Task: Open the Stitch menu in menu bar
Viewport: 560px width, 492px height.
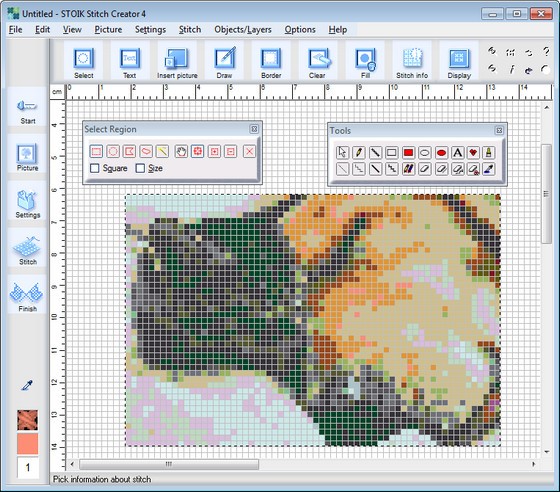Action: [190, 30]
